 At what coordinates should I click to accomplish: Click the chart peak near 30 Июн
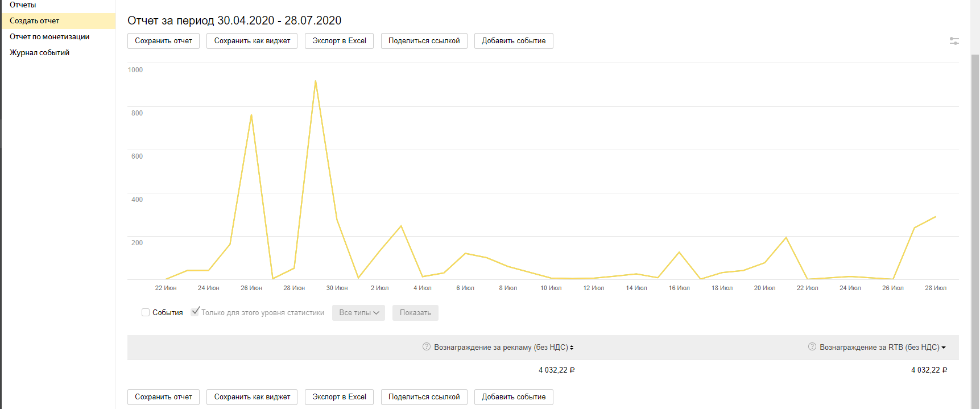pyautogui.click(x=316, y=81)
